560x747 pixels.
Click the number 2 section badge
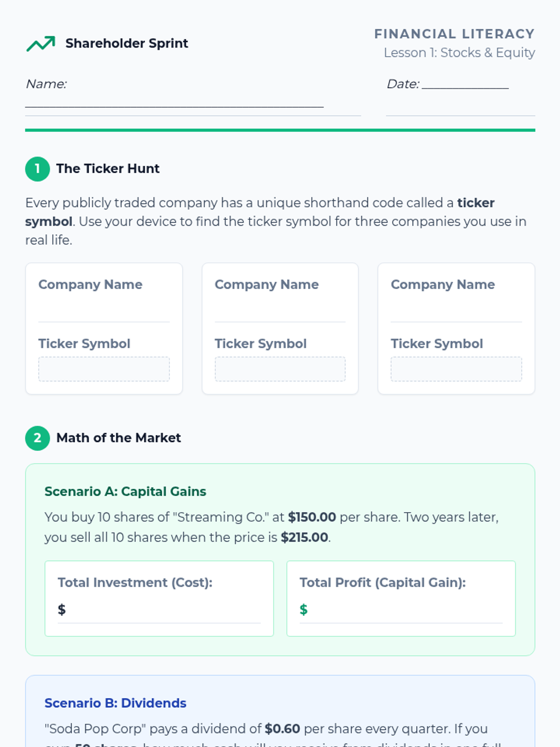point(37,438)
